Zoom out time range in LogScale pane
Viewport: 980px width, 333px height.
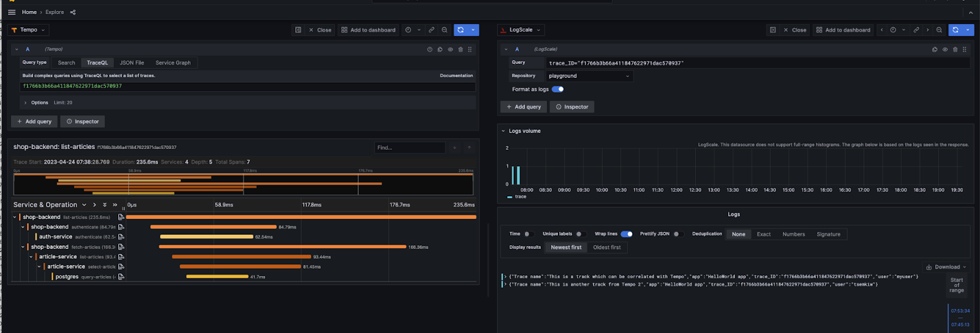click(939, 30)
